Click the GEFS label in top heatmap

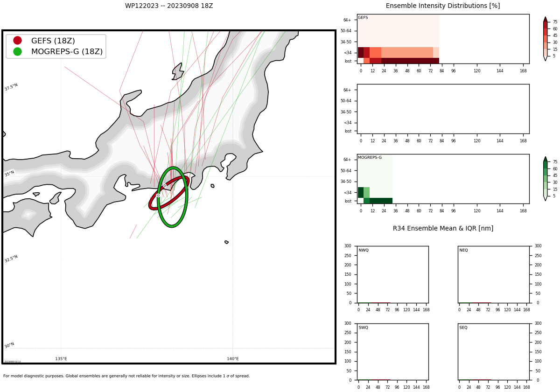pyautogui.click(x=363, y=18)
